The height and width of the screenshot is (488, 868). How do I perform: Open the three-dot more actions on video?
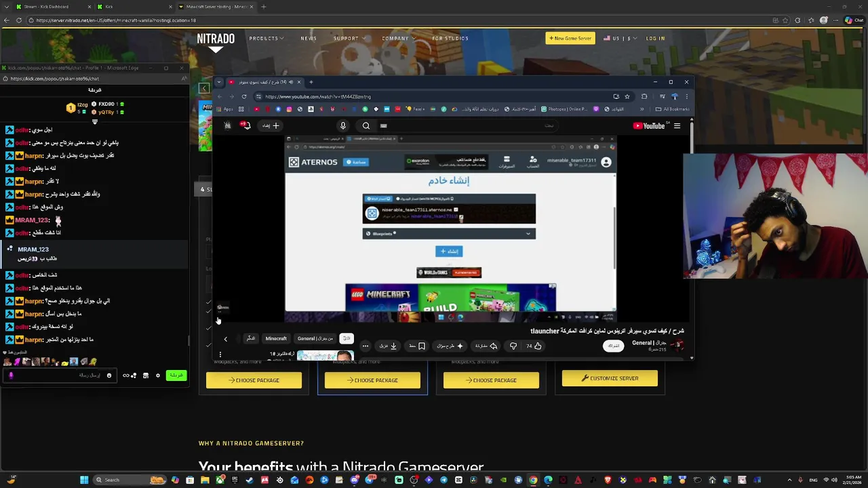pos(366,346)
